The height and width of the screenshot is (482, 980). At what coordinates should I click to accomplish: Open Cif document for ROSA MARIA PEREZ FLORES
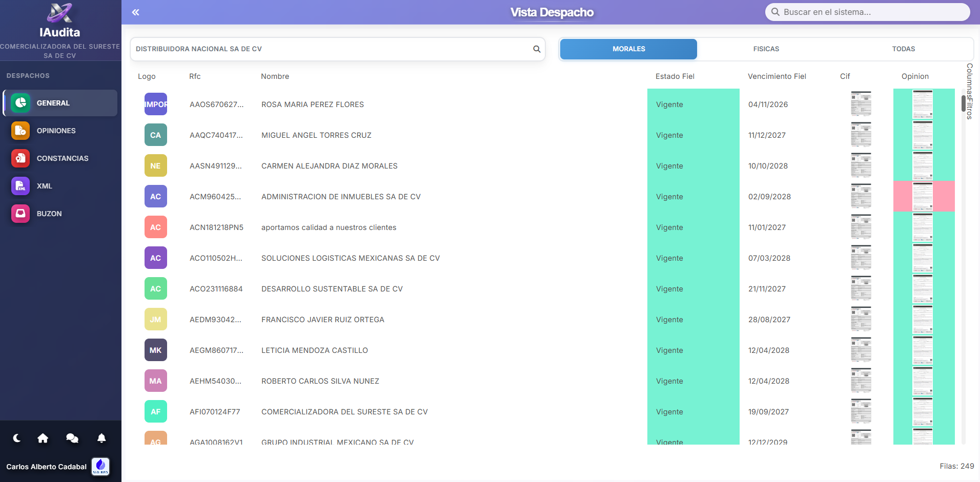pyautogui.click(x=861, y=104)
